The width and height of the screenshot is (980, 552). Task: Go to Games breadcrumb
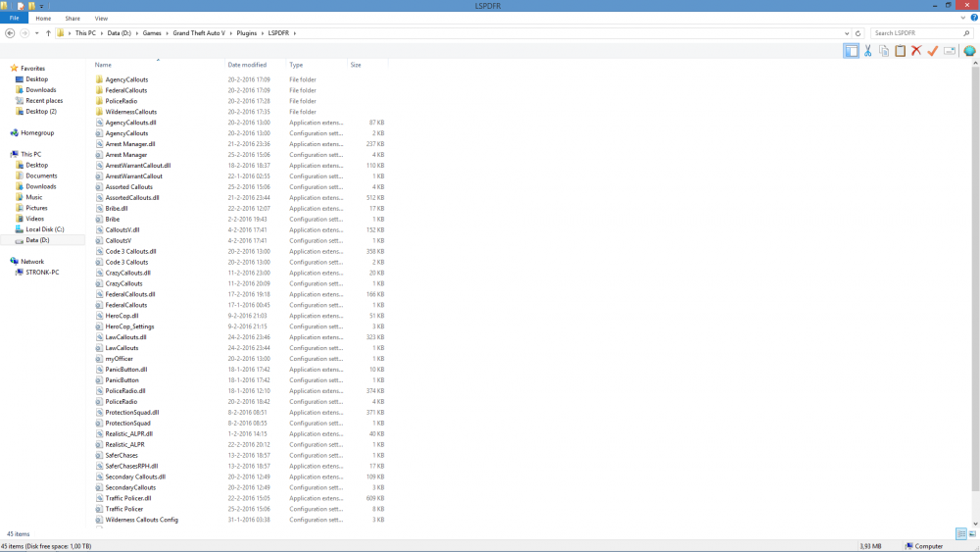152,33
